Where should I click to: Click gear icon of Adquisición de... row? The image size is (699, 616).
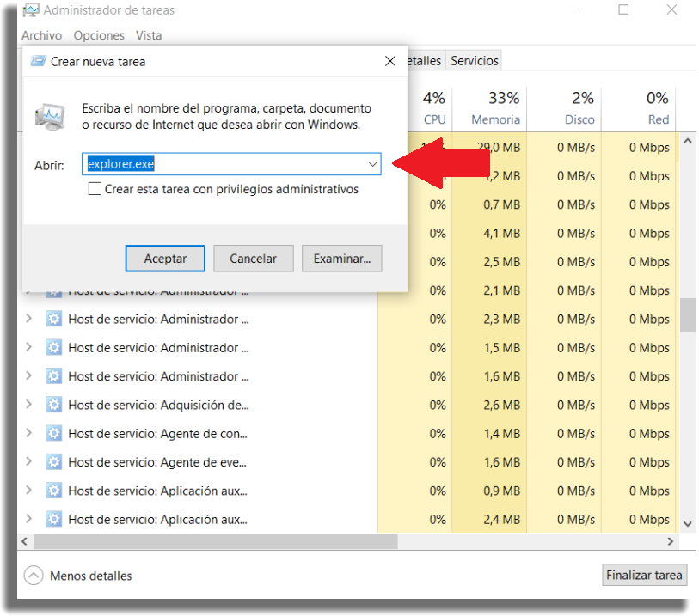[x=54, y=405]
